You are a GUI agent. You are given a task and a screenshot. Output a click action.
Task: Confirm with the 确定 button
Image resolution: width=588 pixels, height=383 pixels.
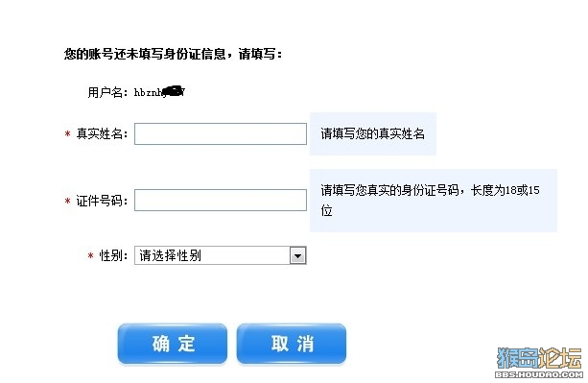tap(173, 344)
